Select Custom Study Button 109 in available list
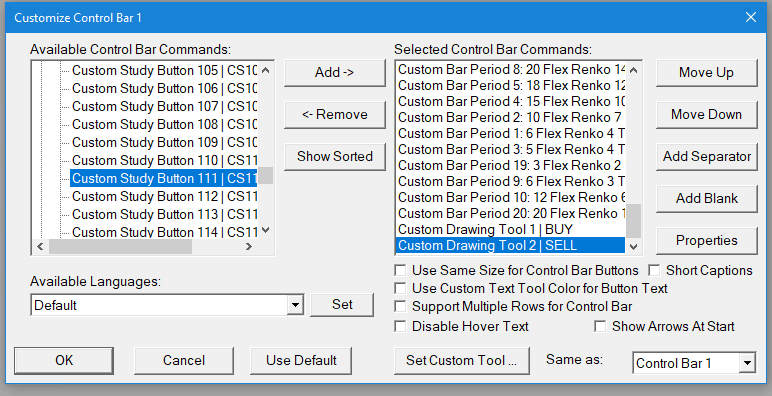 click(x=164, y=142)
